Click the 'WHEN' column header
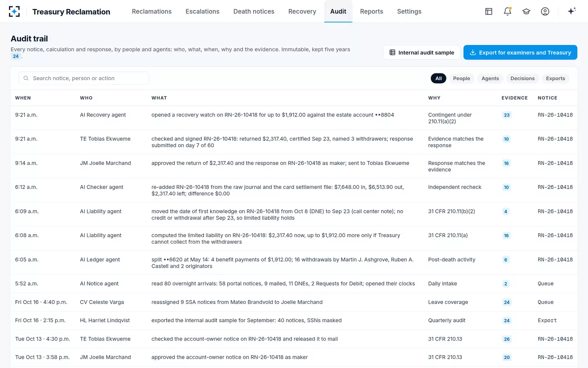Image resolution: width=588 pixels, height=368 pixels. click(x=23, y=98)
